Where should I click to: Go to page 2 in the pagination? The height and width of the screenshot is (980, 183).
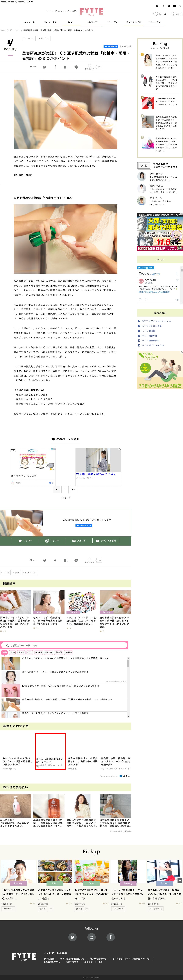(65, 490)
